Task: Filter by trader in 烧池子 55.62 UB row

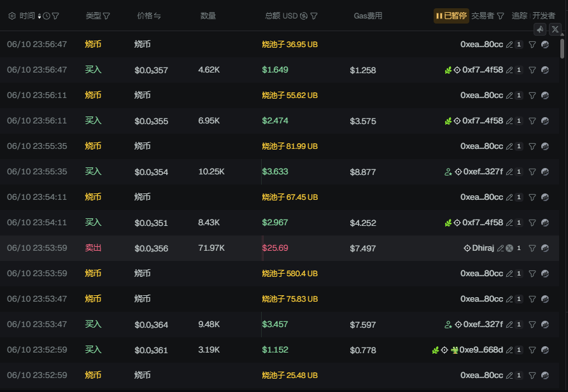Action: [532, 95]
